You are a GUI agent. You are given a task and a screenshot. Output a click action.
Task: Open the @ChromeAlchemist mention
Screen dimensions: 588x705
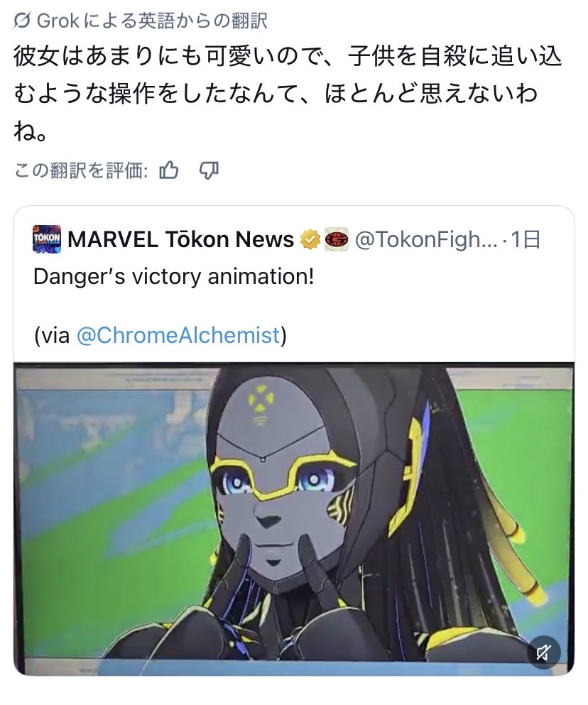(x=178, y=335)
